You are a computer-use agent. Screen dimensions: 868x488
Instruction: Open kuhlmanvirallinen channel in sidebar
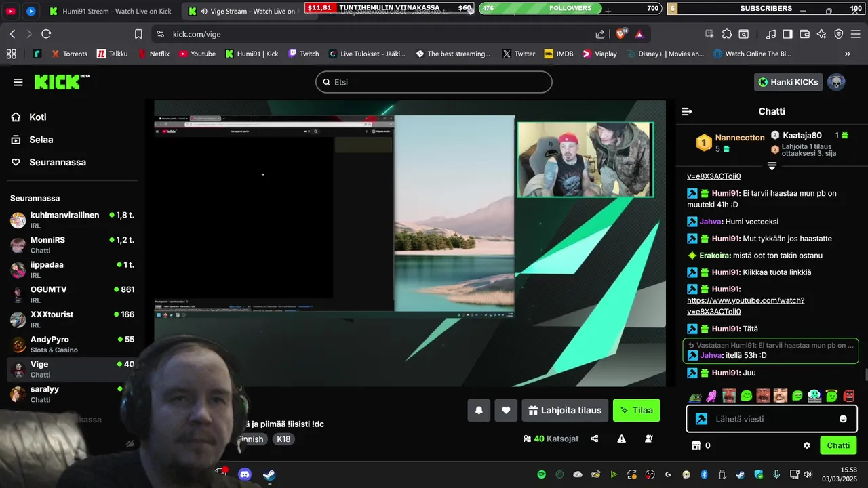(72, 220)
